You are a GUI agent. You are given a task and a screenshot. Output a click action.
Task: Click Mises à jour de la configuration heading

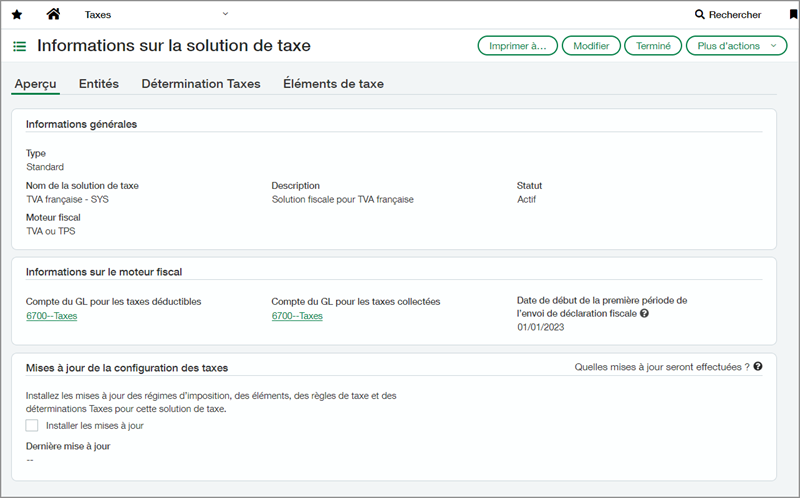point(127,368)
